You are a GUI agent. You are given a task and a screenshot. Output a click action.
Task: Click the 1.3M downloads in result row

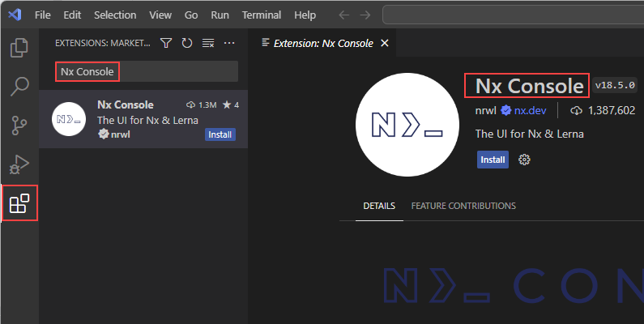coord(201,105)
